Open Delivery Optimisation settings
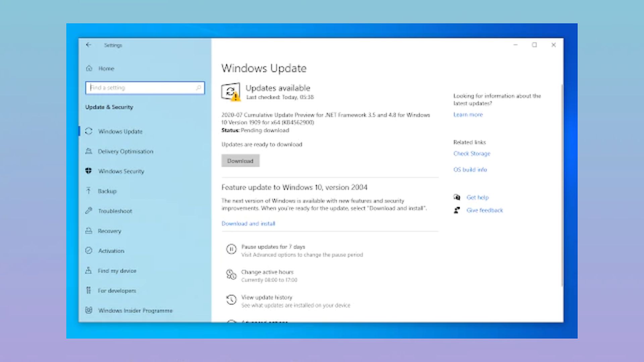Screen dimensions: 644x362 pos(125,152)
